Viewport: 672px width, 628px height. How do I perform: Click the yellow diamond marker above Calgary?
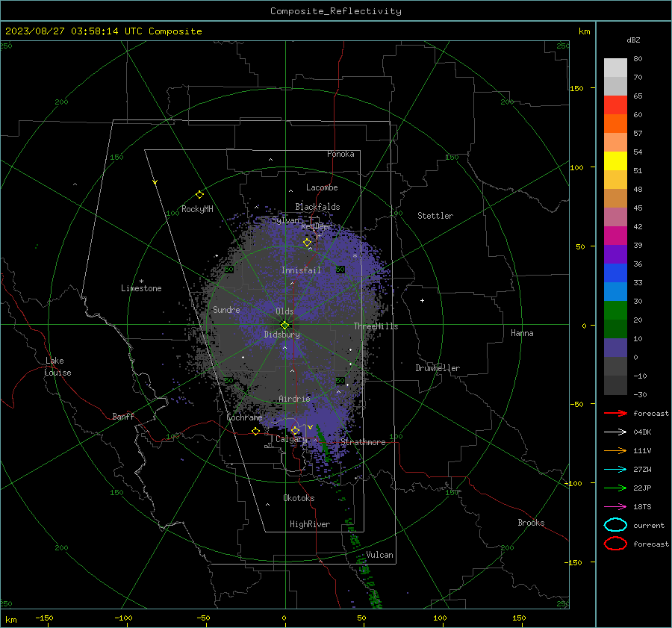pyautogui.click(x=295, y=430)
